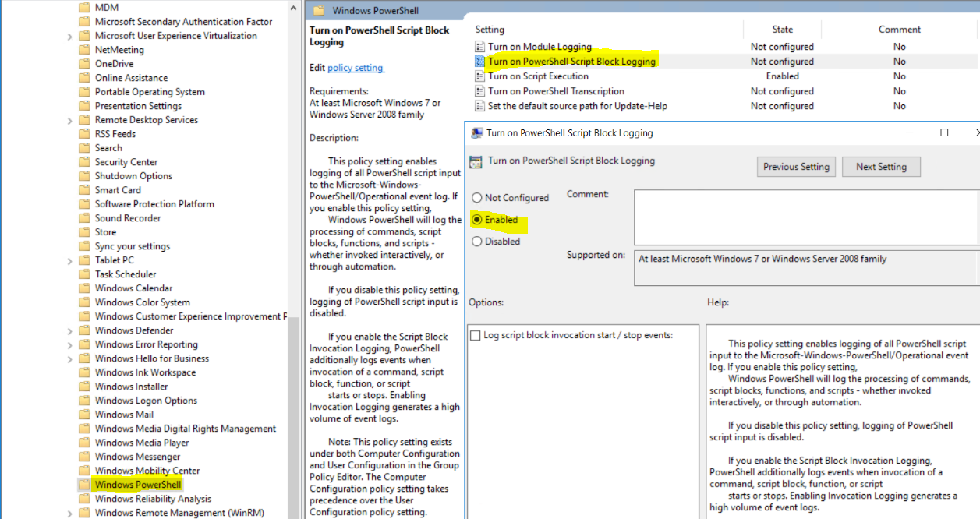Expand the Windows Error Reporting node
Screen dimensions: 980x519
pos(70,344)
